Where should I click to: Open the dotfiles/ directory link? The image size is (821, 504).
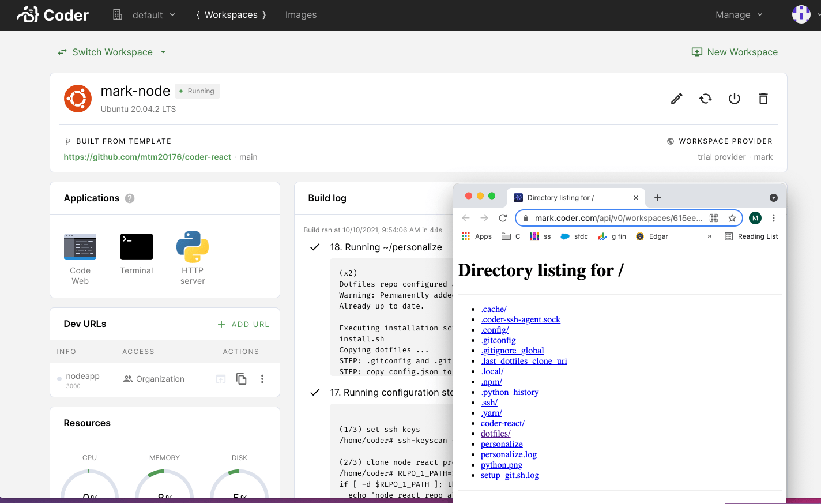click(x=496, y=434)
